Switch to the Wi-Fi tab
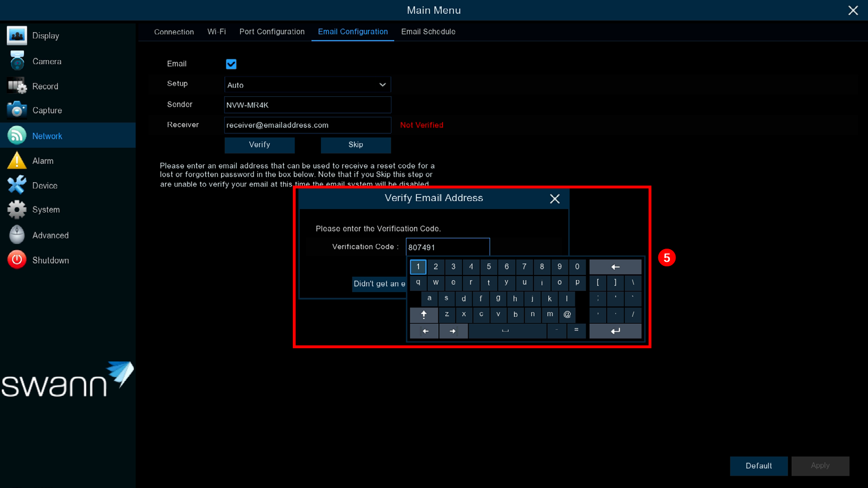Image resolution: width=868 pixels, height=488 pixels. click(x=217, y=32)
